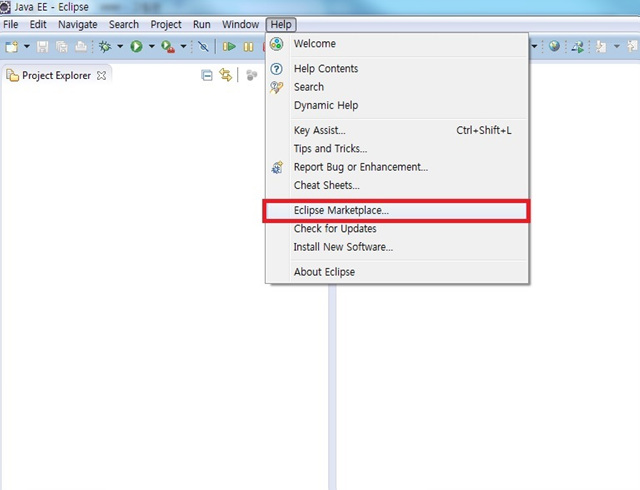Click the Suspend pause icon
The height and width of the screenshot is (490, 640).
coord(248,47)
